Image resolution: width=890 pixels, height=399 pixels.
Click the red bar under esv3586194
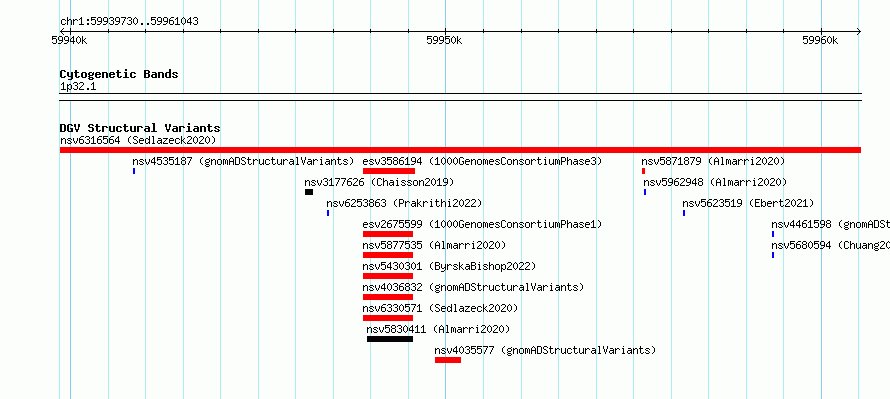[389, 171]
